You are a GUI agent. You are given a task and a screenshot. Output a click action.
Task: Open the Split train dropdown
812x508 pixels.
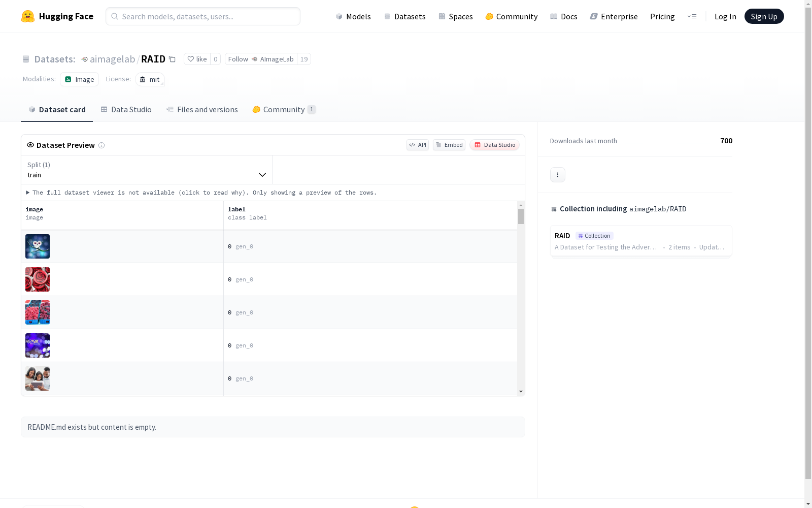tap(147, 170)
